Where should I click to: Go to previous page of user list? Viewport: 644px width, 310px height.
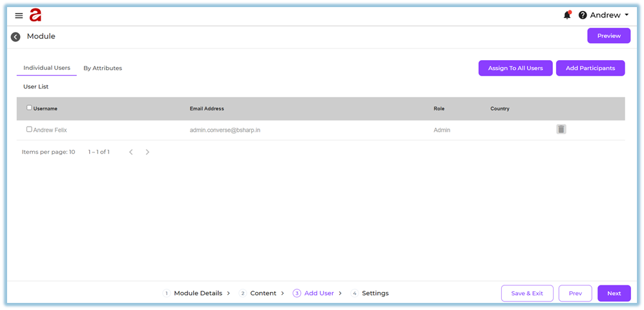pos(130,152)
